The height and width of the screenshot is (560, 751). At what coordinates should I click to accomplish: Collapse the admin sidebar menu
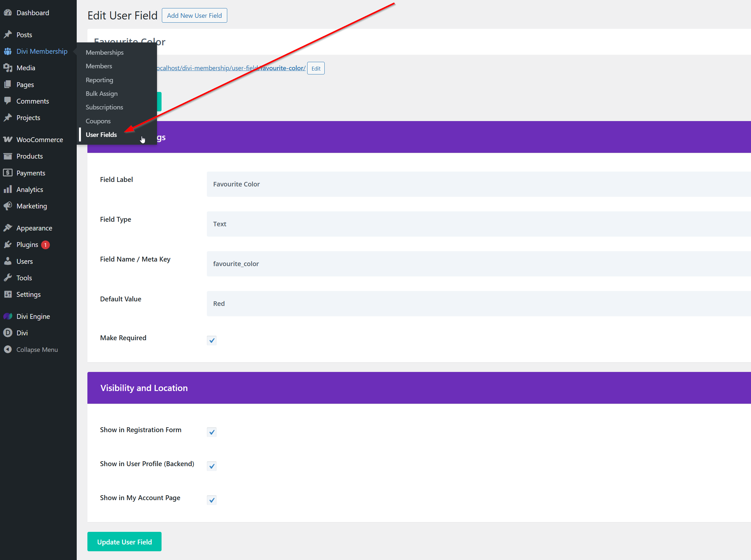click(x=37, y=350)
